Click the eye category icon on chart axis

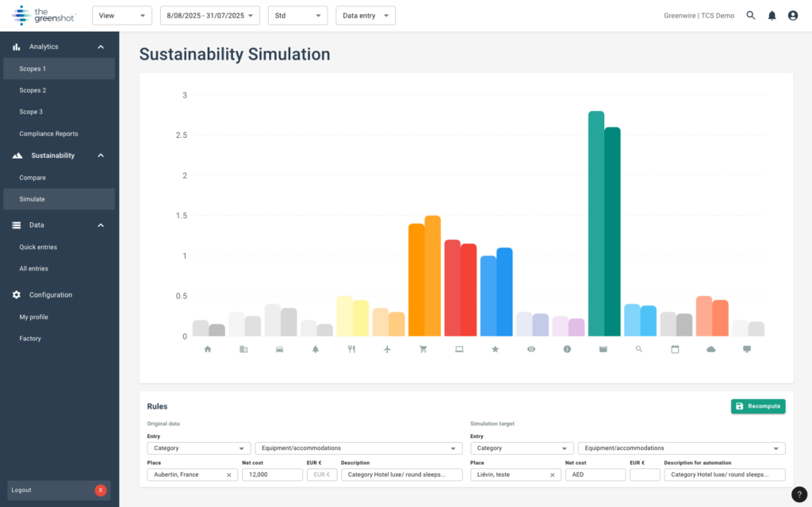point(531,349)
